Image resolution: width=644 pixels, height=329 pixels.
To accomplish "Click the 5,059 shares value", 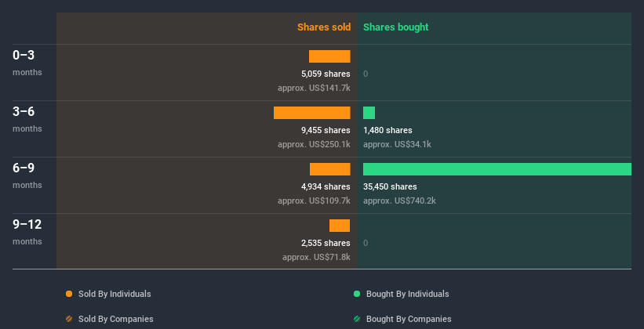I will pos(326,74).
